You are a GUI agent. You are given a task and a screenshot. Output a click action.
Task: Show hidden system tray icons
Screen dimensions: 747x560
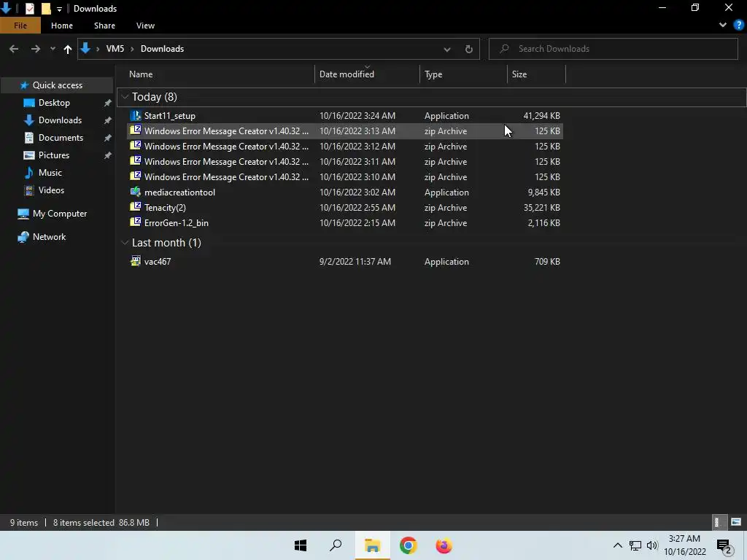pyautogui.click(x=617, y=545)
